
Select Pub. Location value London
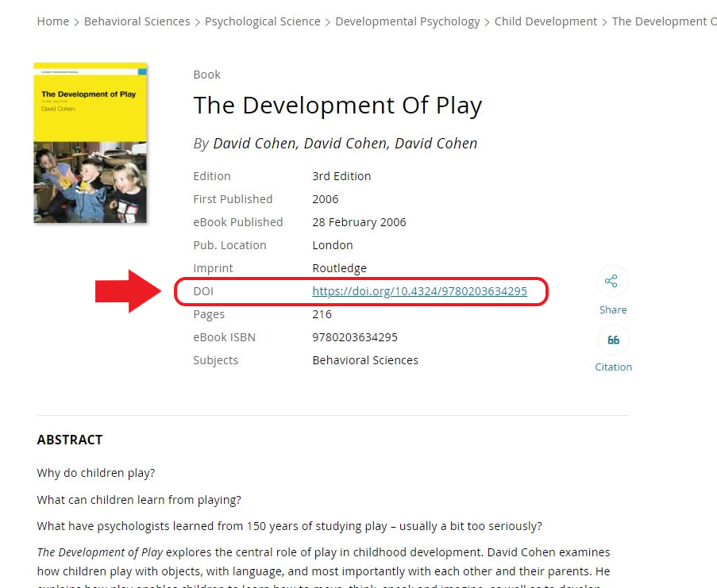tap(333, 245)
